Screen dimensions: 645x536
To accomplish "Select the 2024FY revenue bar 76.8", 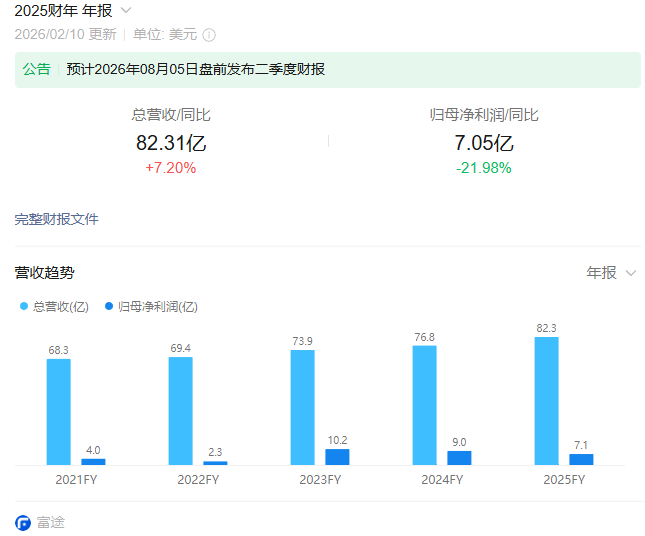I will click(425, 405).
